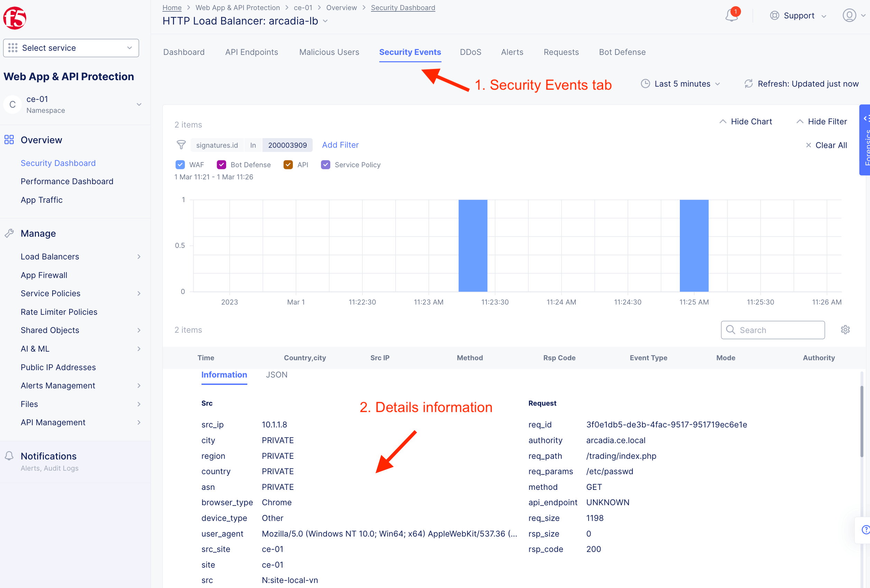Click the Add Filter link
Viewport: 870px width, 588px height.
pyautogui.click(x=340, y=145)
